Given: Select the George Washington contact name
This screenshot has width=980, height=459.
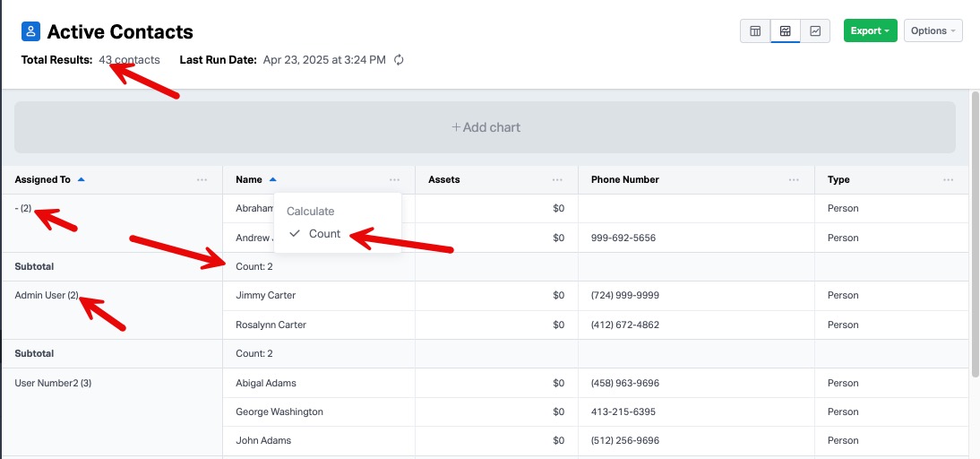Looking at the screenshot, I should point(279,411).
